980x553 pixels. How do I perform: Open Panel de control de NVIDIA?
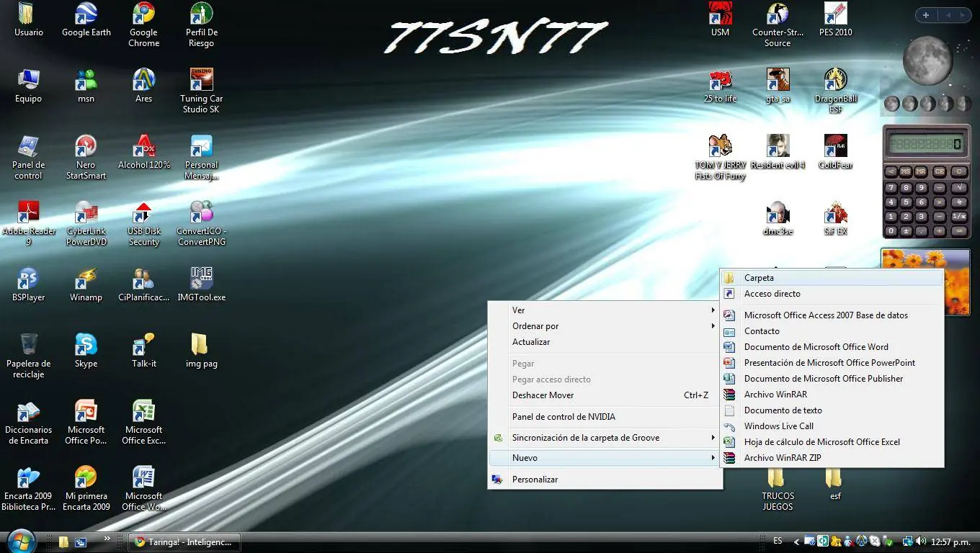tap(605, 417)
